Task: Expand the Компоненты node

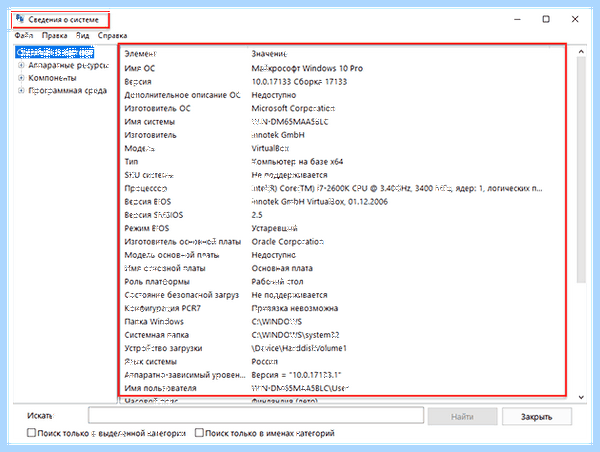Action: [x=21, y=78]
